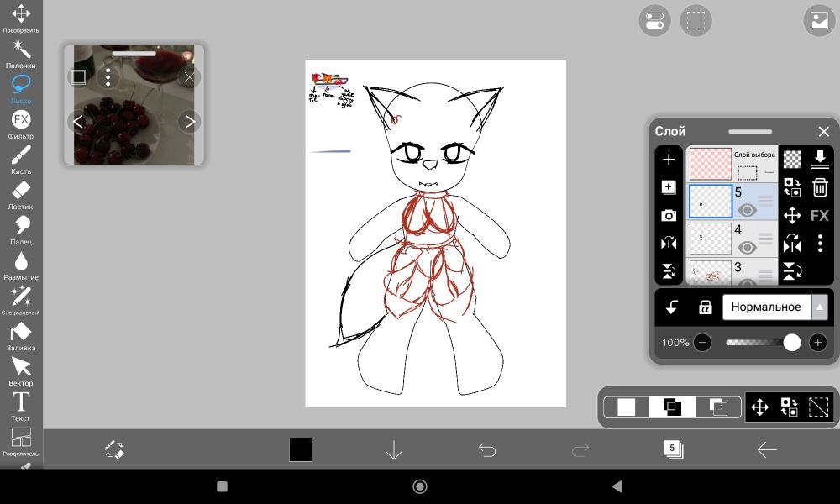Toggle visibility of layer 5

click(747, 210)
